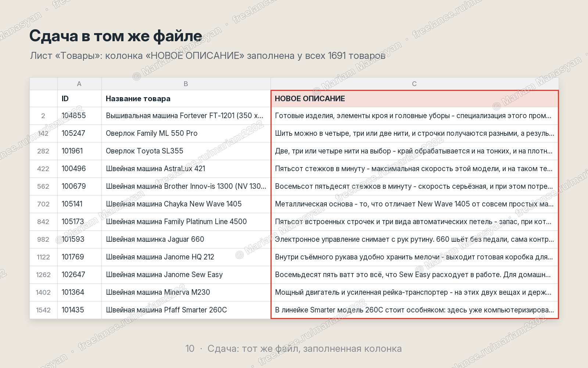The width and height of the screenshot is (588, 368).
Task: Select row number 2
Action: click(43, 116)
